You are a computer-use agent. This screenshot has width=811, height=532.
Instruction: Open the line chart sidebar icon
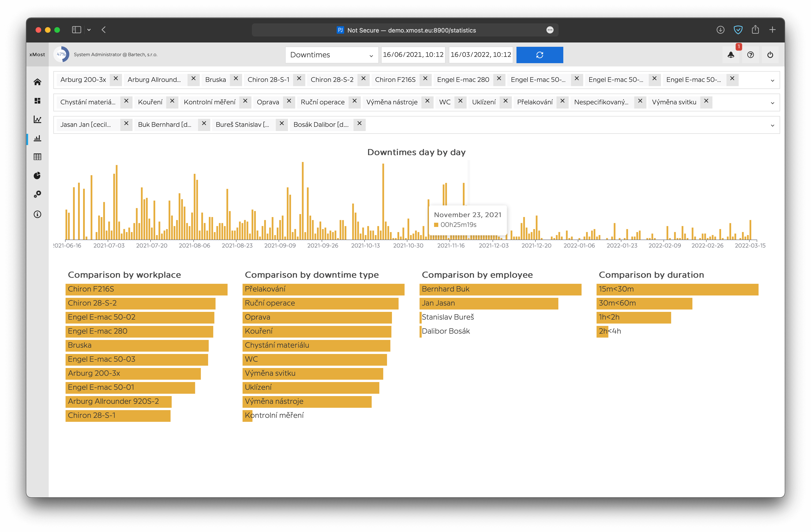(x=37, y=119)
